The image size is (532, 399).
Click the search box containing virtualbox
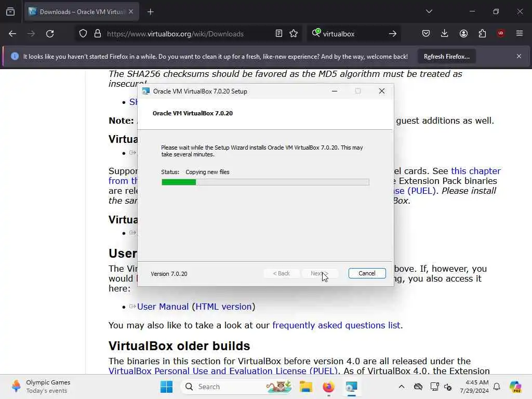tap(353, 34)
